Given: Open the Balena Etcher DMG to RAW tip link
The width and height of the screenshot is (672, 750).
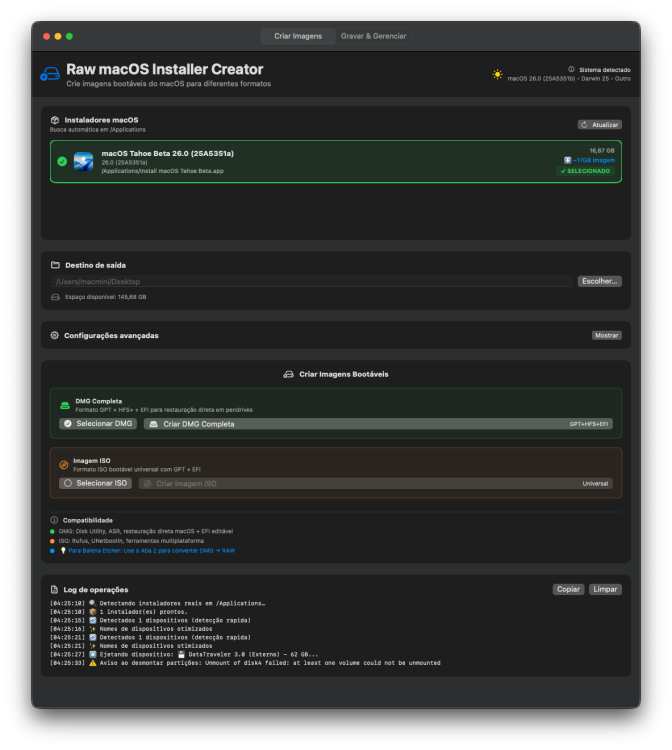Looking at the screenshot, I should tap(151, 551).
